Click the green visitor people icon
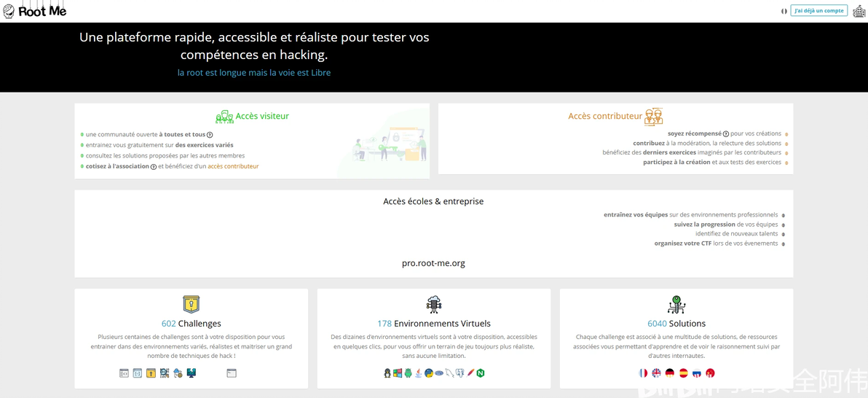Viewport: 868px width, 398px height. click(224, 117)
